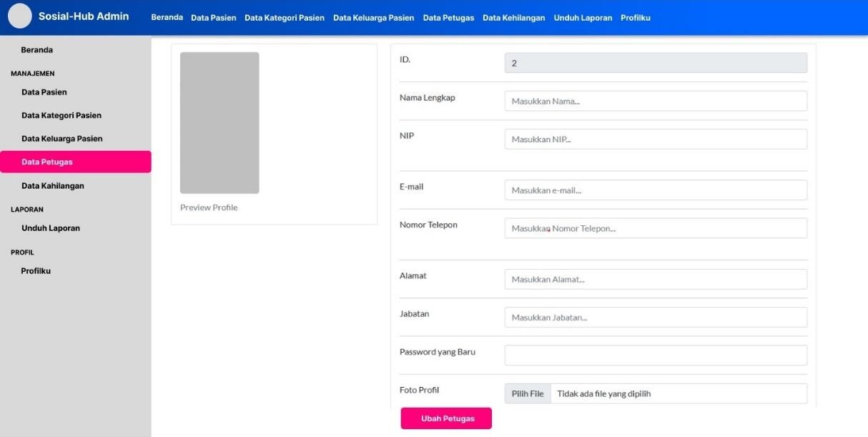Click the Jabatan input field
The width and height of the screenshot is (868, 437).
pos(655,317)
